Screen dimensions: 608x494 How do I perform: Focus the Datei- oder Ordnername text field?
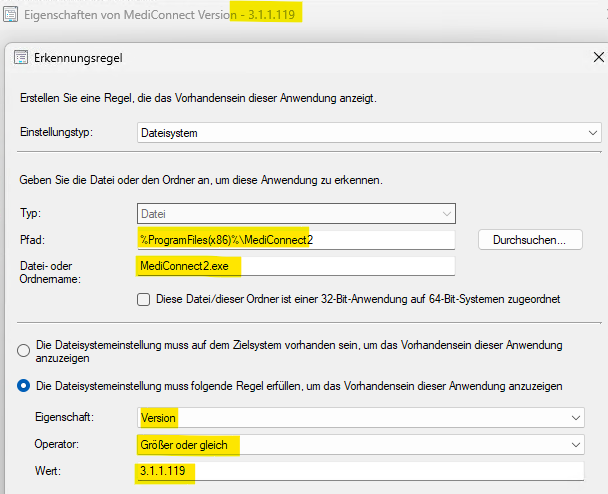point(295,266)
